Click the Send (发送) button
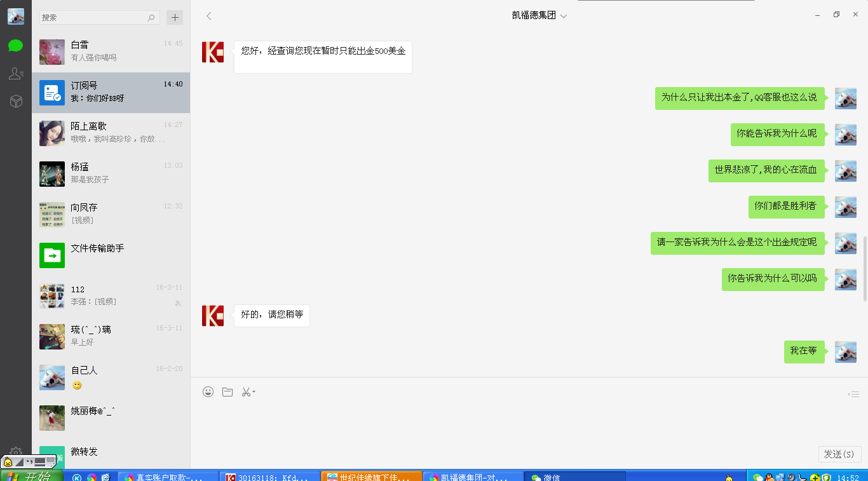868x481 pixels. (x=839, y=454)
